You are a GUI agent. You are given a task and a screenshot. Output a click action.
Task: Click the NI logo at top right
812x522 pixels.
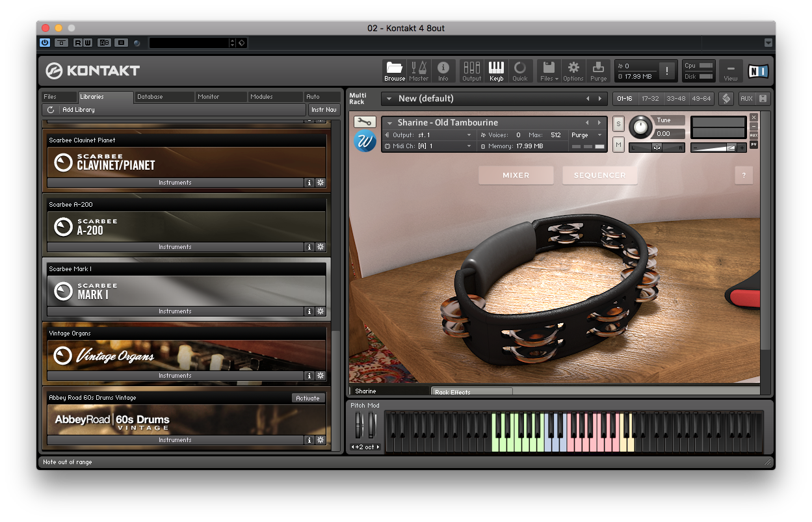(x=757, y=71)
